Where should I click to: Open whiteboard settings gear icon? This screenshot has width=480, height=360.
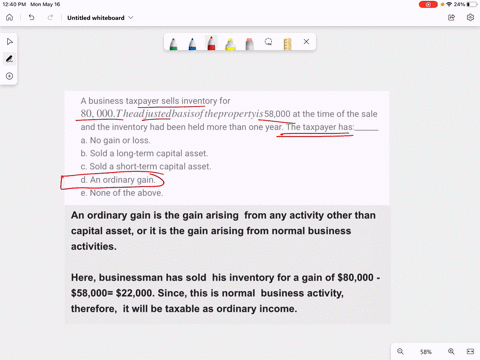[470, 17]
